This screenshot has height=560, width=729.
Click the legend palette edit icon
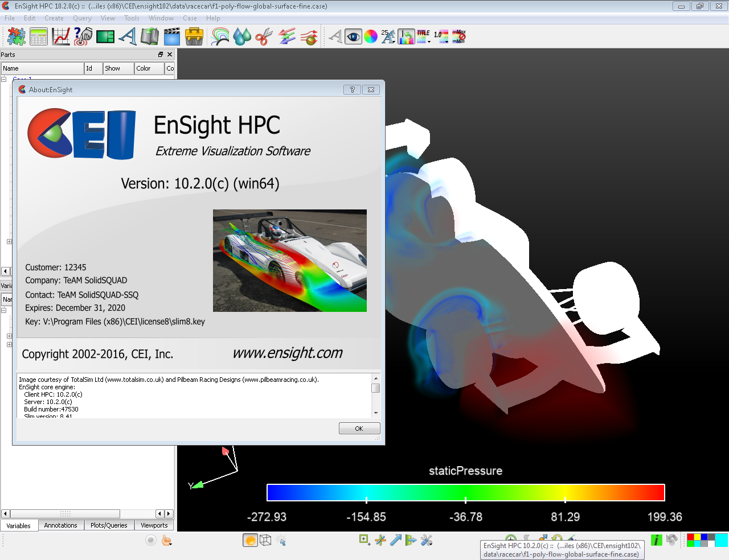point(406,36)
